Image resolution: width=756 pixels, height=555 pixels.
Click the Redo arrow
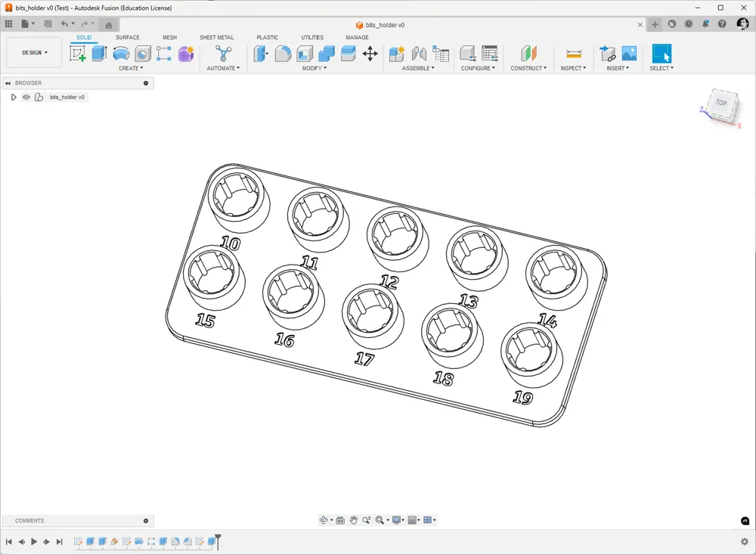tap(85, 23)
